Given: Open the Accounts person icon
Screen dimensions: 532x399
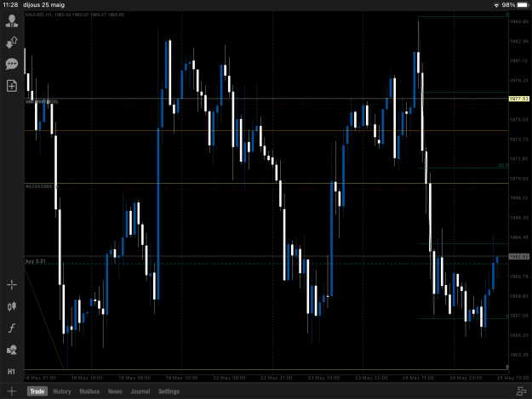Looking at the screenshot, I should tap(12, 21).
